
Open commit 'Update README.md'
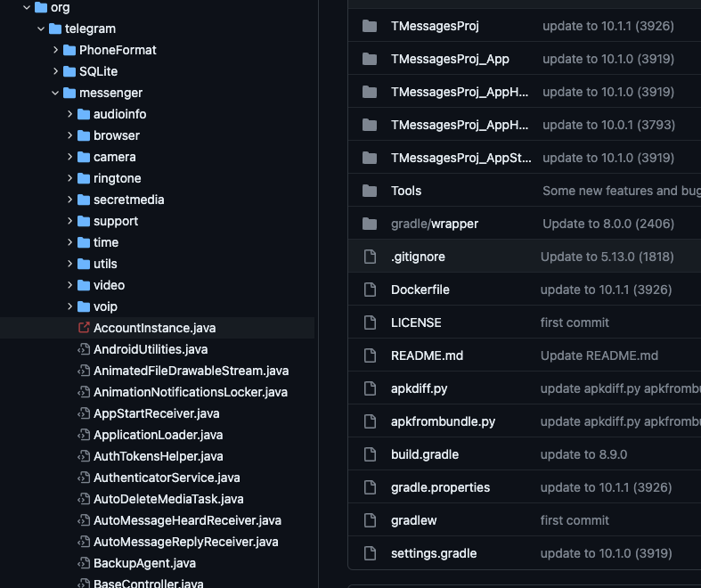tap(599, 355)
